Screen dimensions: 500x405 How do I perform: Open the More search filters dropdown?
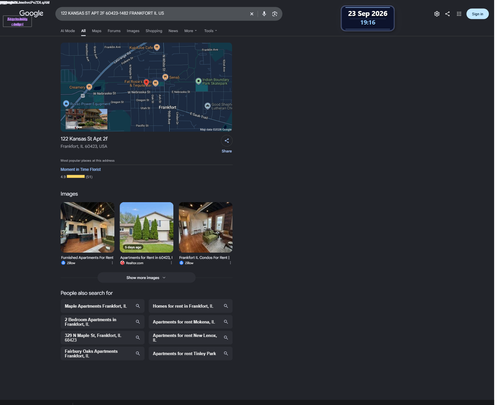190,31
